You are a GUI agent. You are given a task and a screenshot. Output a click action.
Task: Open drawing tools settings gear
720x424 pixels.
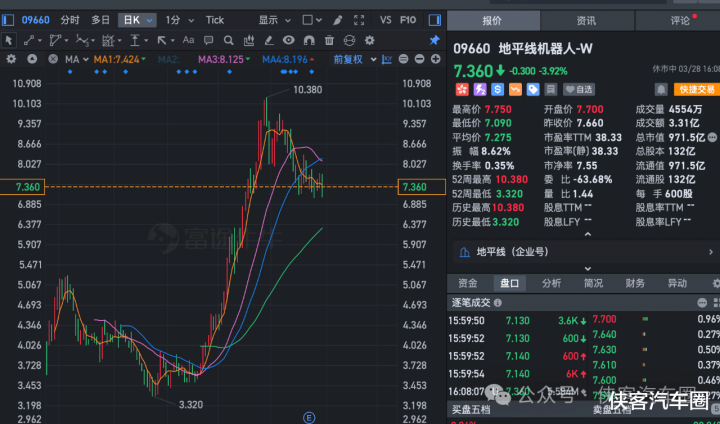[x=370, y=40]
